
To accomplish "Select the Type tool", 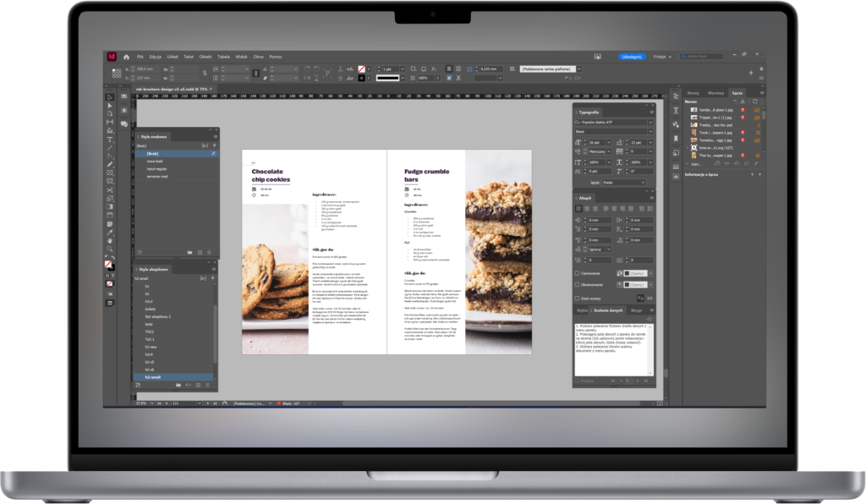I will pyautogui.click(x=109, y=140).
